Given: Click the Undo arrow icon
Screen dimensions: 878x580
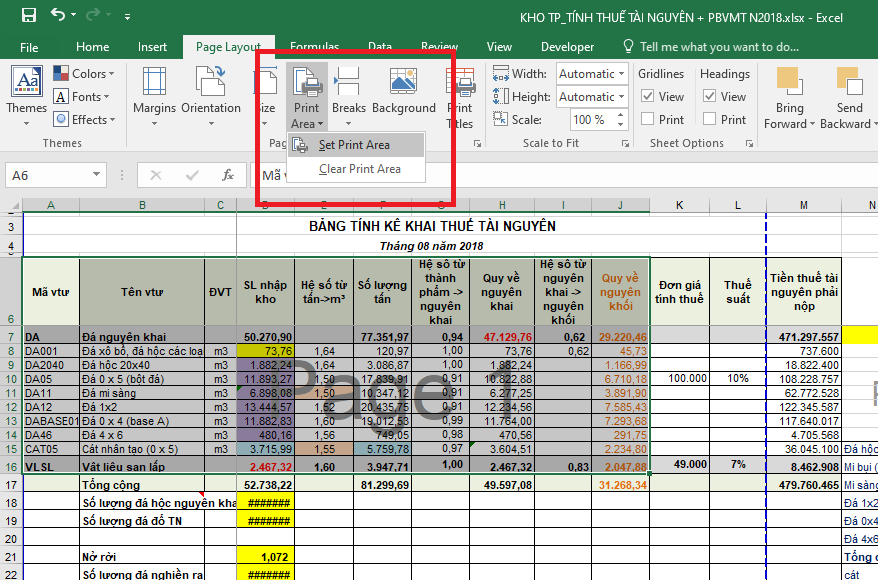Looking at the screenshot, I should point(59,15).
